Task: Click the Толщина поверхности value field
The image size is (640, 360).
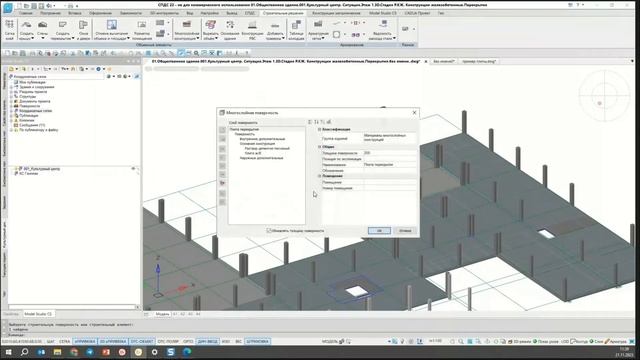Action: [389, 153]
